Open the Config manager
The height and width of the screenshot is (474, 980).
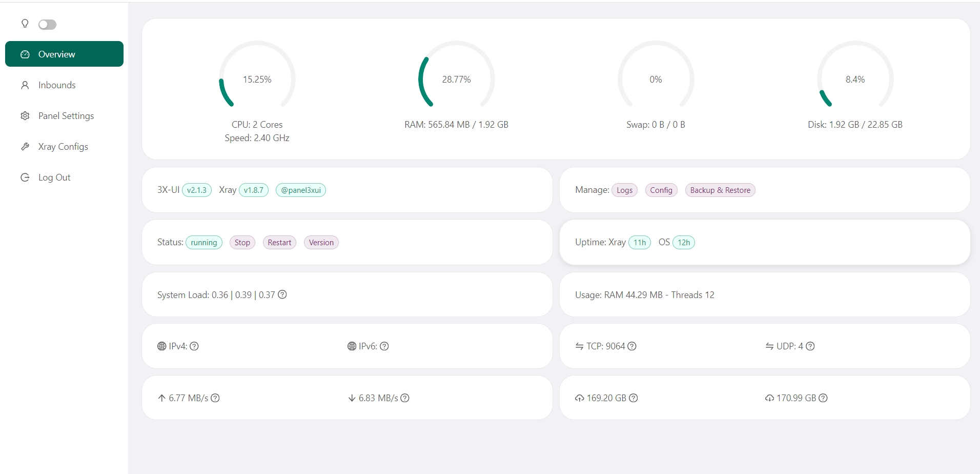(x=661, y=190)
